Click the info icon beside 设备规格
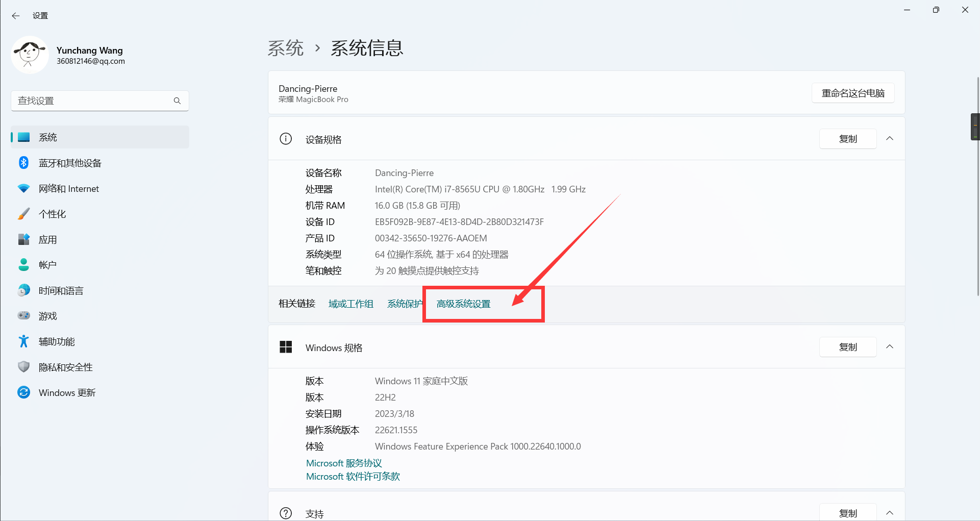Viewport: 980px width, 521px height. [286, 139]
